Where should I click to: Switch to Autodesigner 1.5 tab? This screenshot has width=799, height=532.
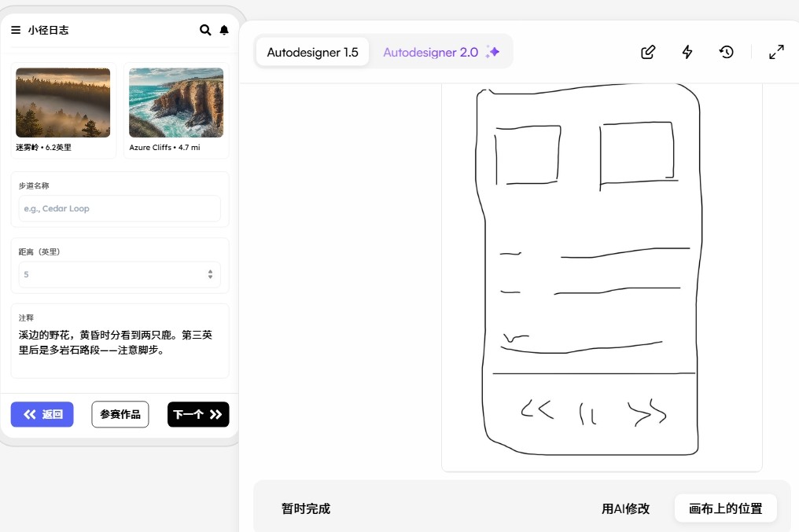click(x=312, y=52)
